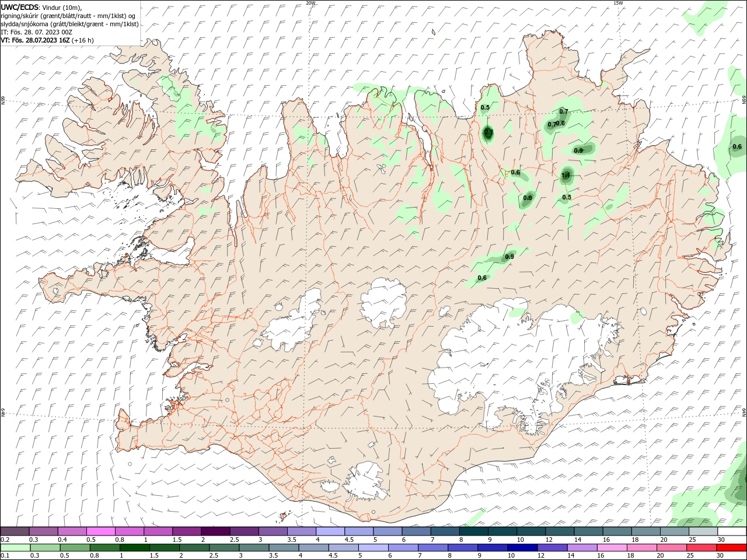Pick the light periwinkle snow swatch labeled 4

pos(330,531)
